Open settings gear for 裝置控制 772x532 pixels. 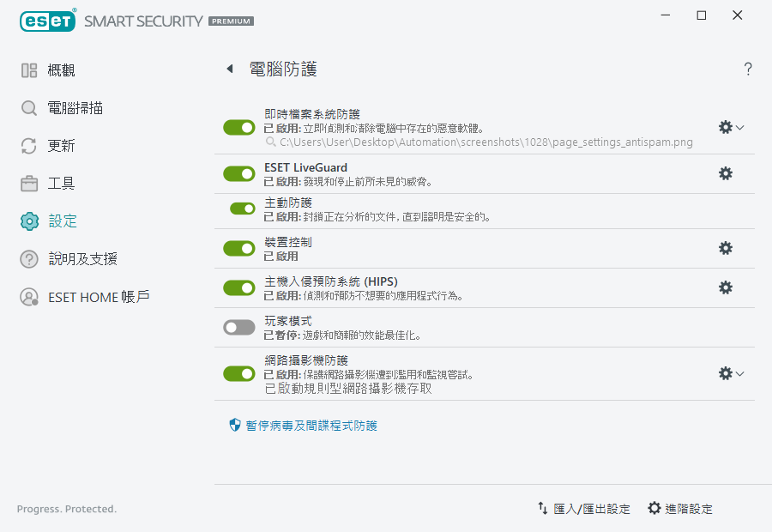pyautogui.click(x=725, y=249)
